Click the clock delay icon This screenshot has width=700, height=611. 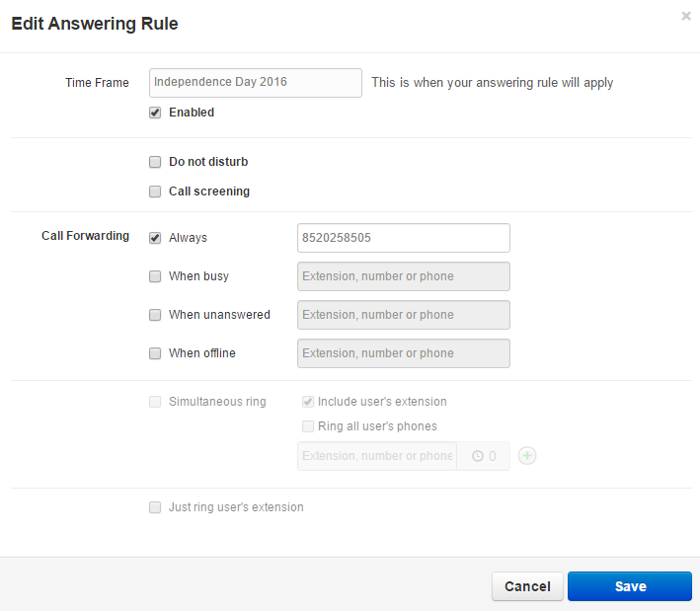(x=478, y=456)
